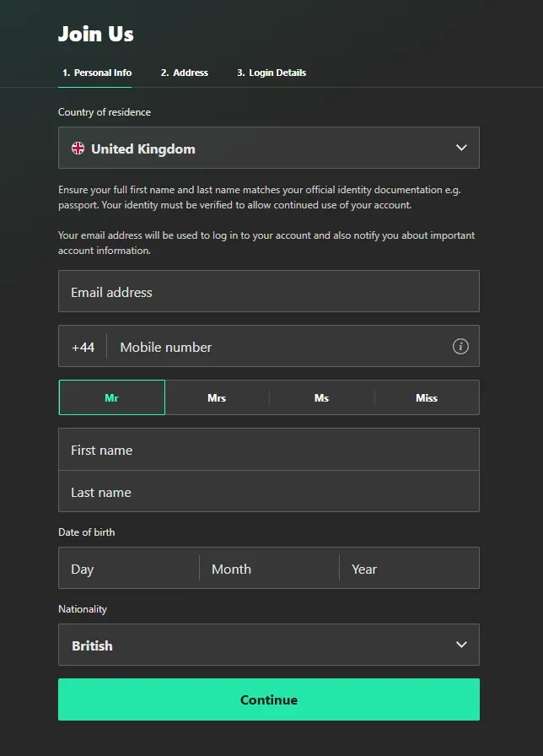The height and width of the screenshot is (756, 543).
Task: Go to the Address step tab
Action: 185,73
